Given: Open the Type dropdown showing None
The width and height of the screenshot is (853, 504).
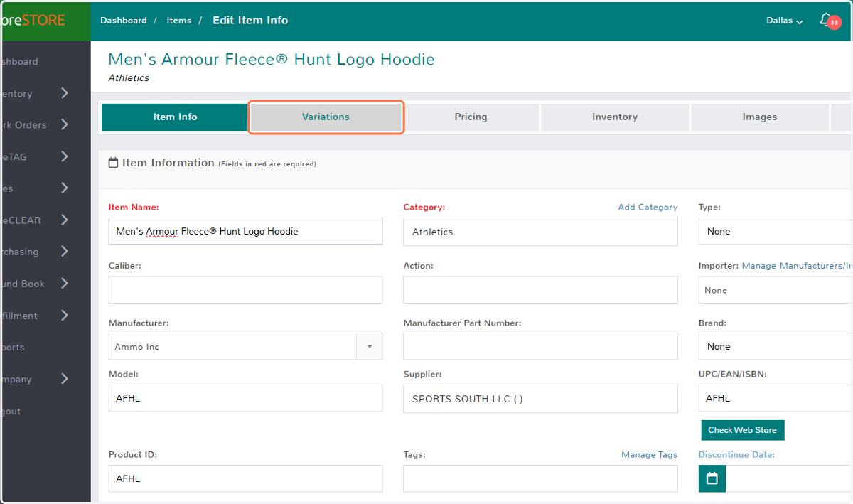Looking at the screenshot, I should click(x=776, y=231).
